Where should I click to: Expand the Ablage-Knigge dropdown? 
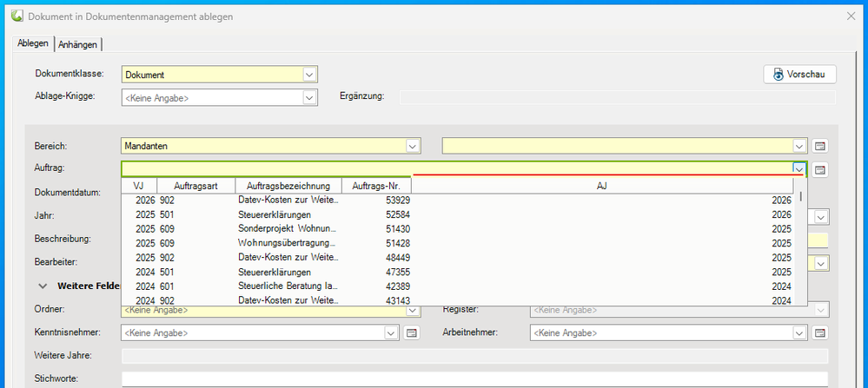tap(309, 98)
